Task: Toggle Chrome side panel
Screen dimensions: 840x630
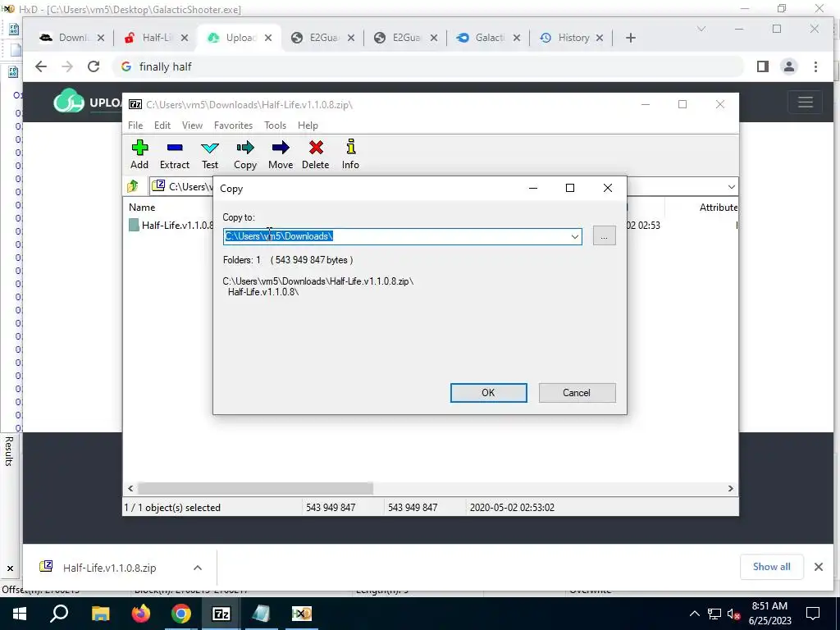Action: [763, 66]
